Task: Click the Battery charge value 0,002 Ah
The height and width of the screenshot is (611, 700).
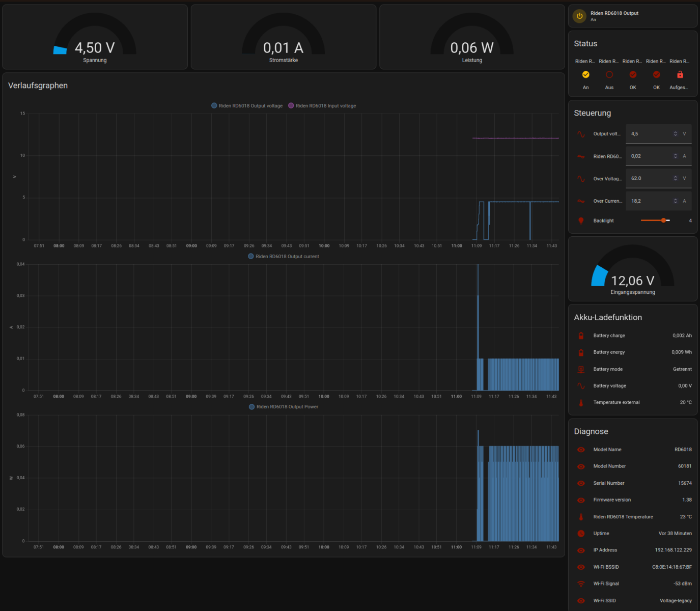Action: tap(682, 336)
